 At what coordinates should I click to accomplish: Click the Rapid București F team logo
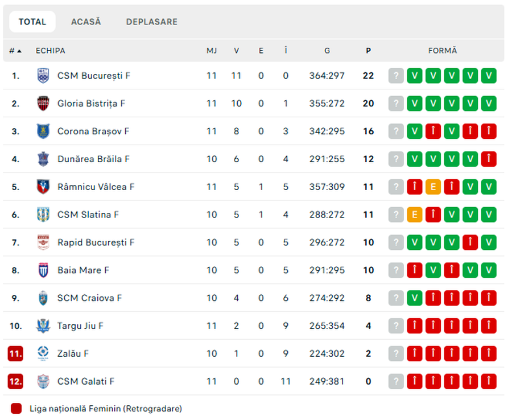point(43,242)
